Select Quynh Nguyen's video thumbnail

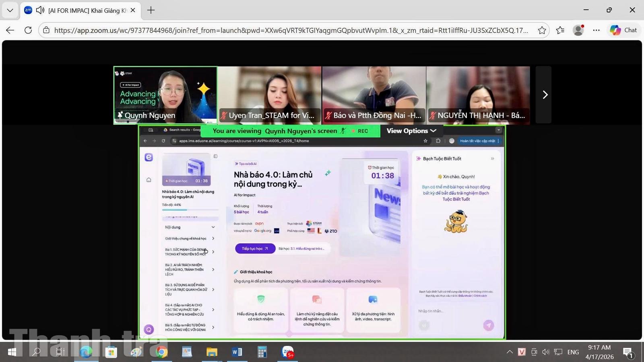tap(165, 95)
